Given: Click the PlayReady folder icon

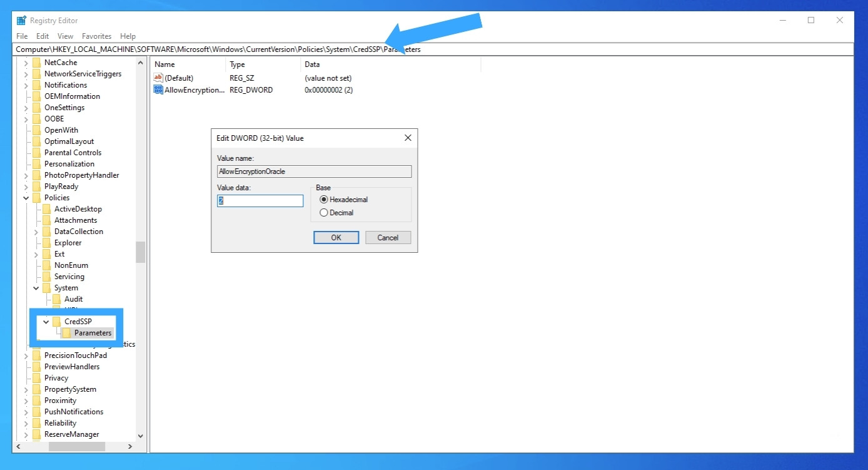Looking at the screenshot, I should pos(36,186).
